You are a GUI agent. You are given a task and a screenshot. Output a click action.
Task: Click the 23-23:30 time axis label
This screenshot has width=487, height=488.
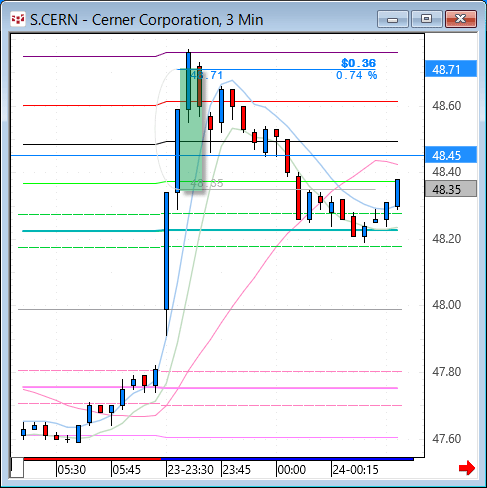point(190,470)
